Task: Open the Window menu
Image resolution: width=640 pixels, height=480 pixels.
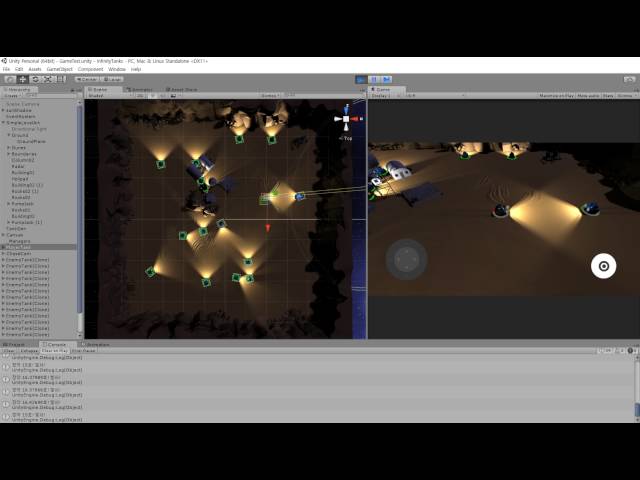Action: [x=117, y=69]
